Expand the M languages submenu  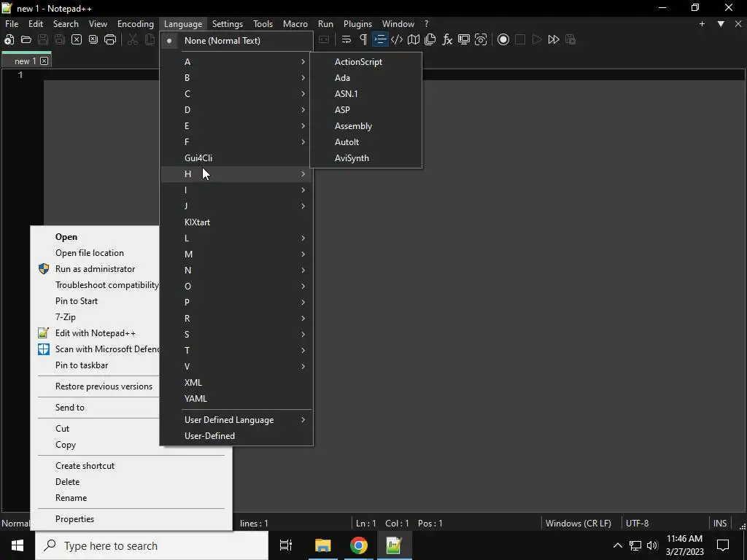(237, 254)
